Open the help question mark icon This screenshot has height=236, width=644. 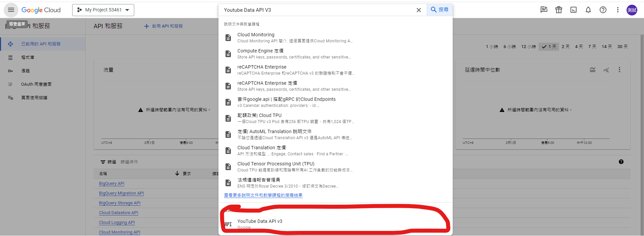point(603,10)
